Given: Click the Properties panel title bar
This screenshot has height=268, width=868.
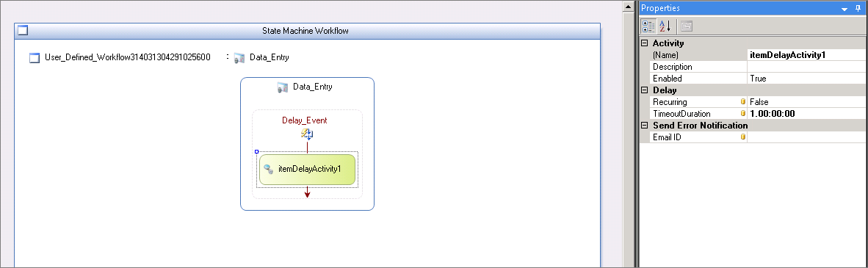Looking at the screenshot, I should click(753, 8).
